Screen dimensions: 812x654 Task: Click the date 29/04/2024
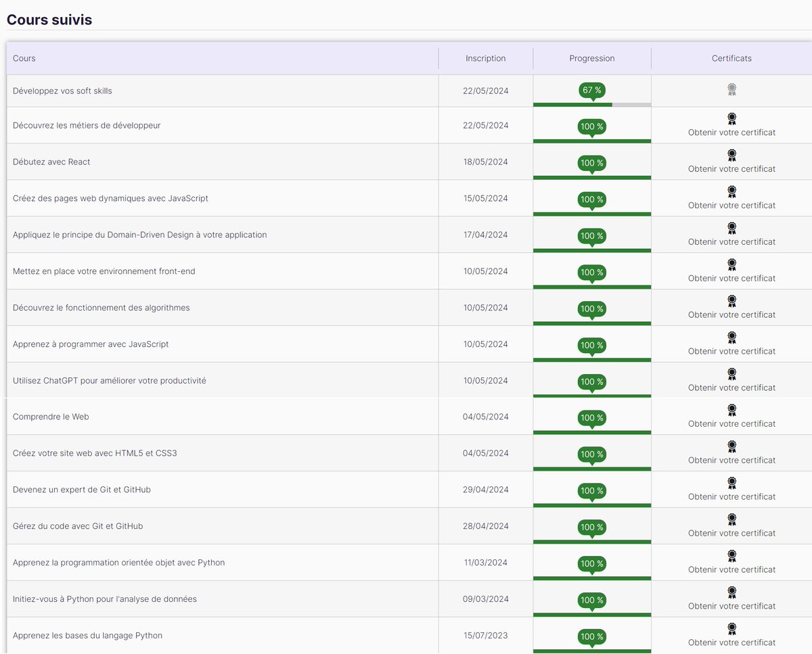click(485, 490)
